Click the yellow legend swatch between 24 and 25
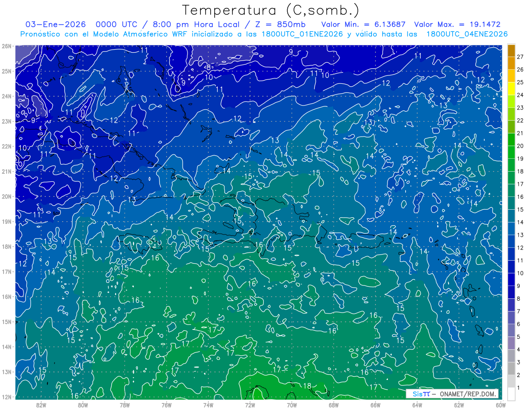This screenshot has height=411, width=532. pos(511,89)
